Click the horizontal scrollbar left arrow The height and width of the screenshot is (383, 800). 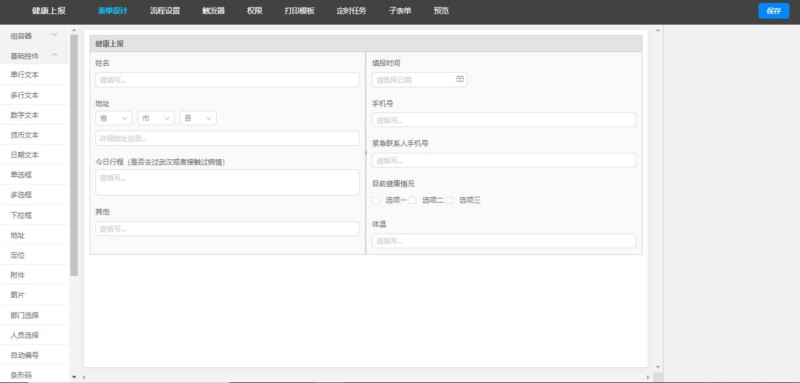[85, 377]
